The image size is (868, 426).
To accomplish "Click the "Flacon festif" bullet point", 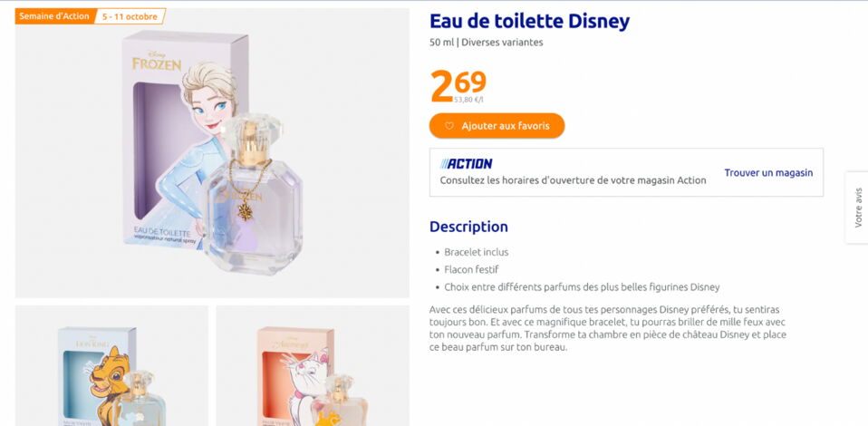I will (x=471, y=269).
